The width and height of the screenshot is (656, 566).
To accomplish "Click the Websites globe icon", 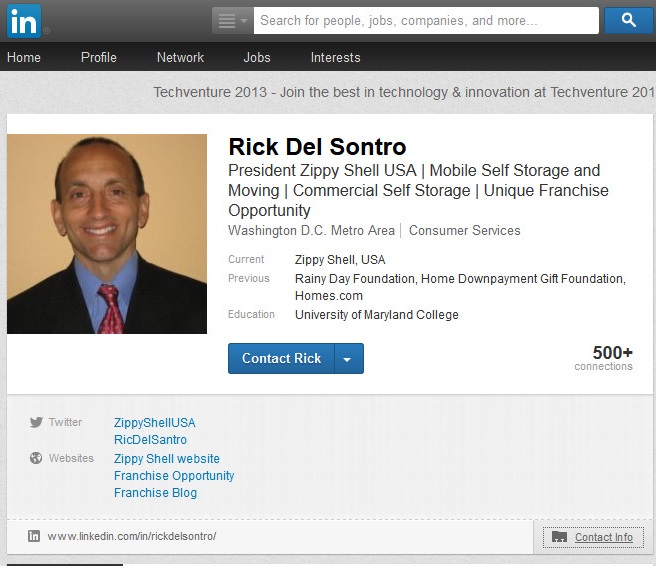I will pos(36,459).
